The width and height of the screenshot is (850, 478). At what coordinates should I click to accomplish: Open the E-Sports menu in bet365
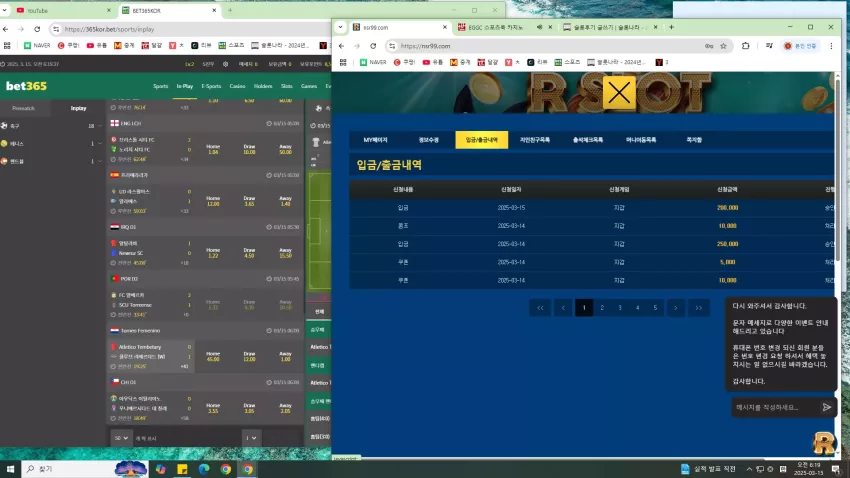pos(211,86)
